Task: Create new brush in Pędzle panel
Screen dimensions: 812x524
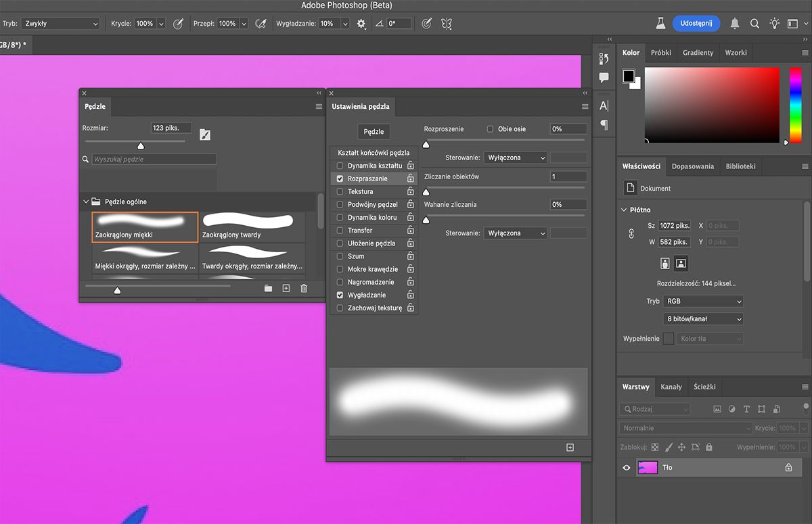Action: pyautogui.click(x=286, y=289)
